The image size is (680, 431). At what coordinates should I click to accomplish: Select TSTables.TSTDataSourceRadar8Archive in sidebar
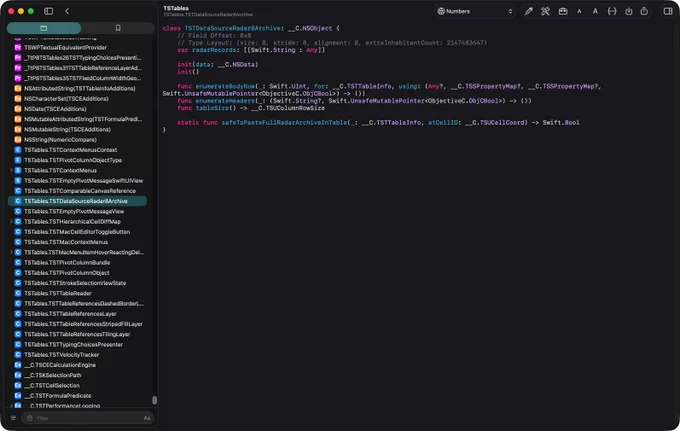[77, 201]
